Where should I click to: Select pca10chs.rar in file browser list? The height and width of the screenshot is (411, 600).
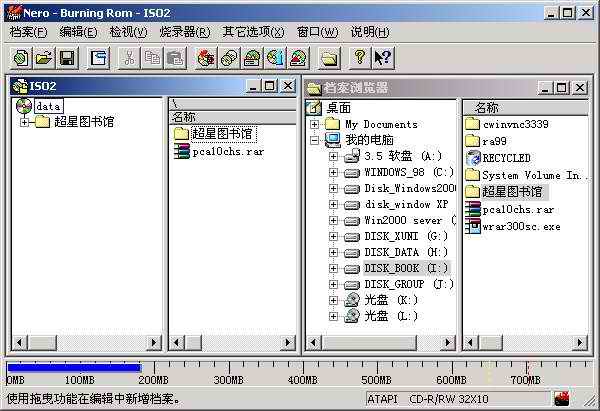510,209
